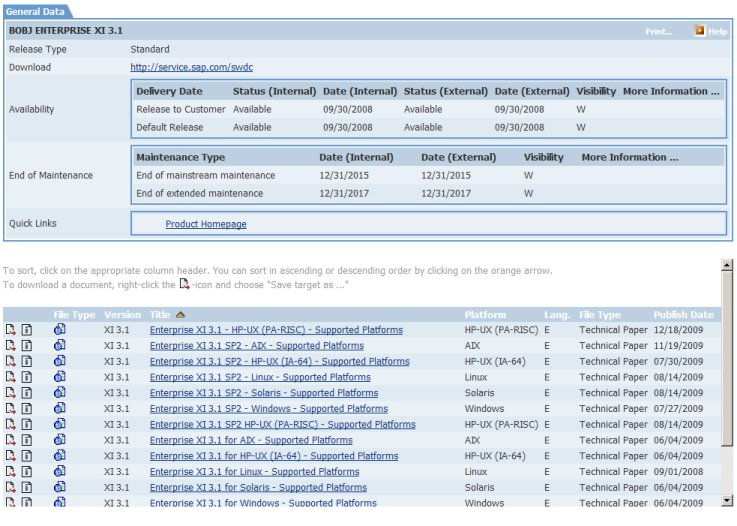The image size is (737, 526).
Task: Info icon for 'for HP-UX (IA-64)' row
Action: click(27, 456)
